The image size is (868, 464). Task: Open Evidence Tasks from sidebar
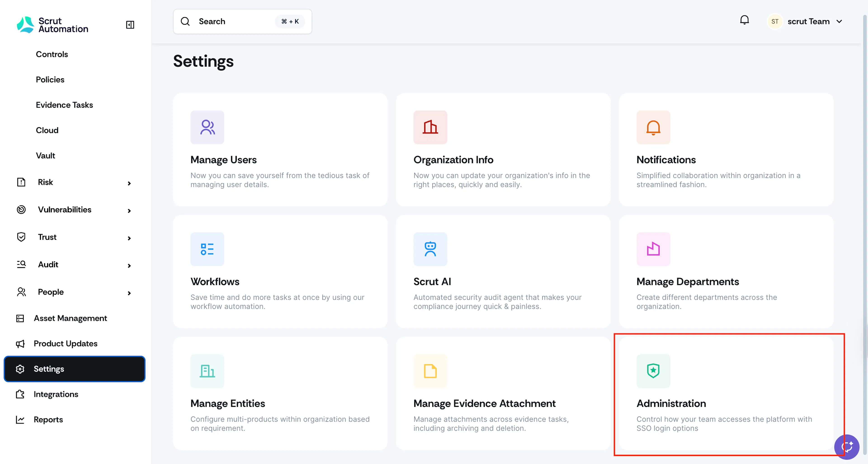click(x=64, y=105)
